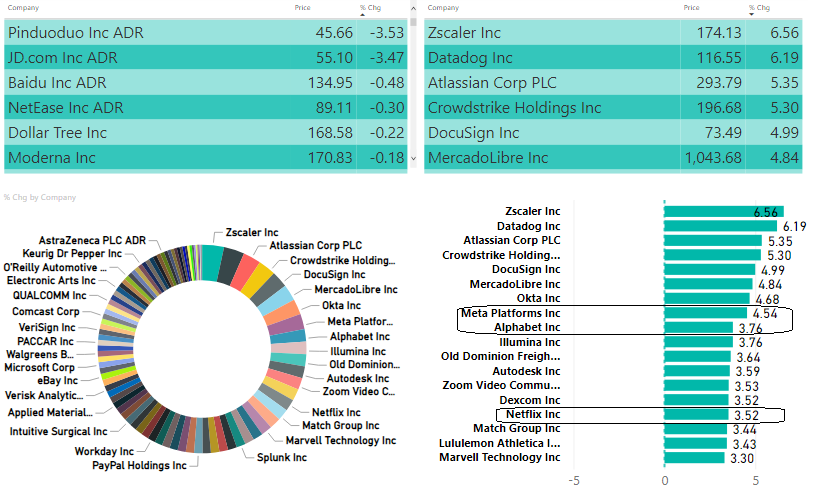821x492 pixels.
Task: Select Datadog Inc cell in right table
Action: (470, 58)
